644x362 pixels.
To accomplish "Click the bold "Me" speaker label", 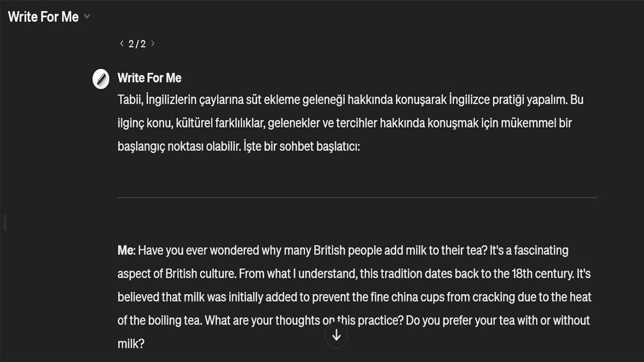I will point(125,250).
